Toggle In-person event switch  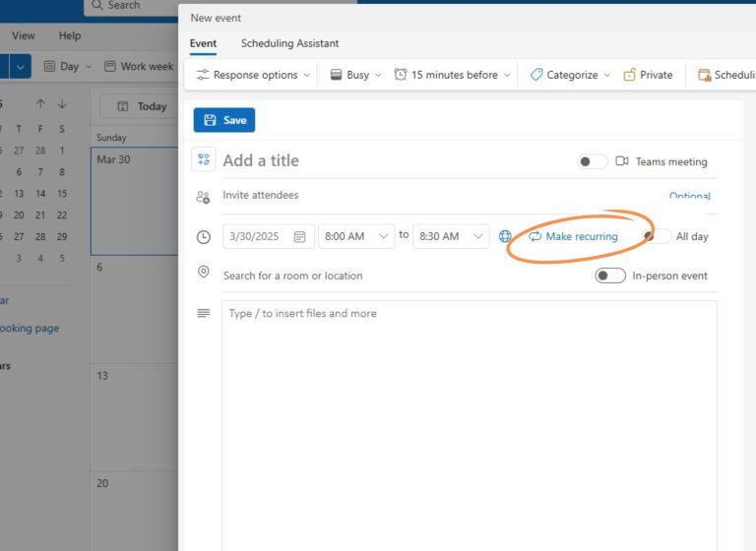pos(610,275)
